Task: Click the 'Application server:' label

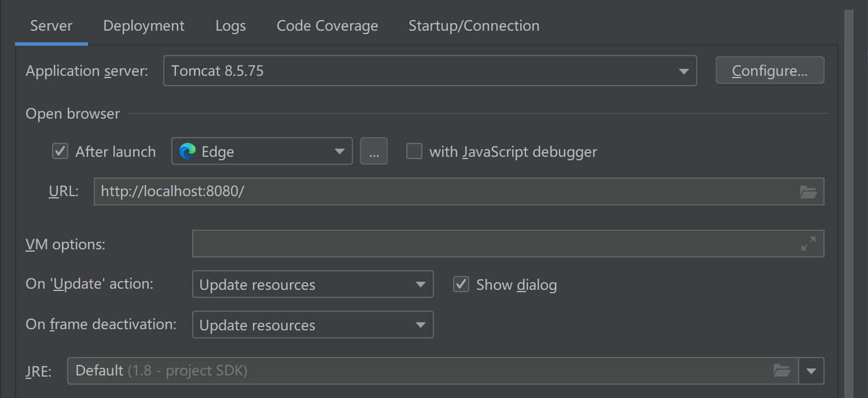Action: pyautogui.click(x=87, y=71)
